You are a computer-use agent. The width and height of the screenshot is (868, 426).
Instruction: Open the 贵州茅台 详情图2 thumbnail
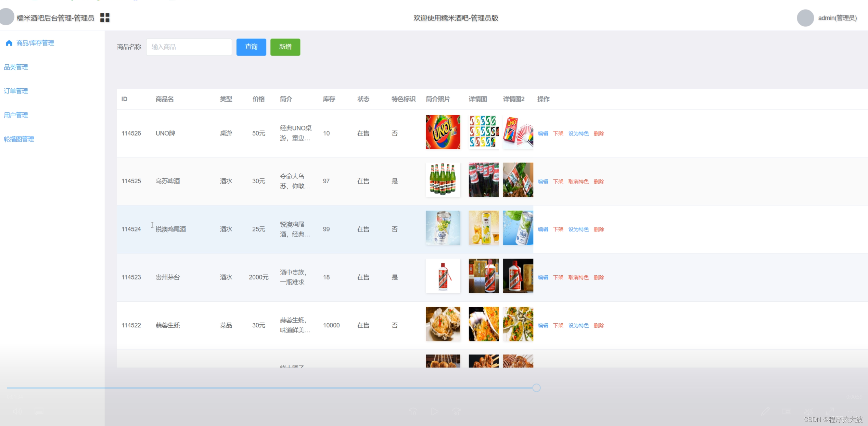tap(518, 276)
